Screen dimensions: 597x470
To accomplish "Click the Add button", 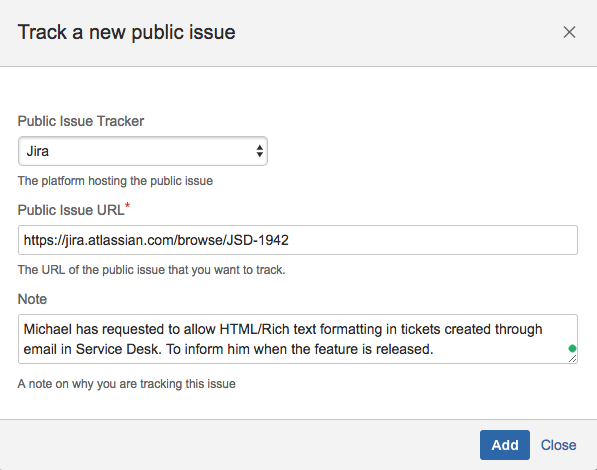I will click(505, 445).
